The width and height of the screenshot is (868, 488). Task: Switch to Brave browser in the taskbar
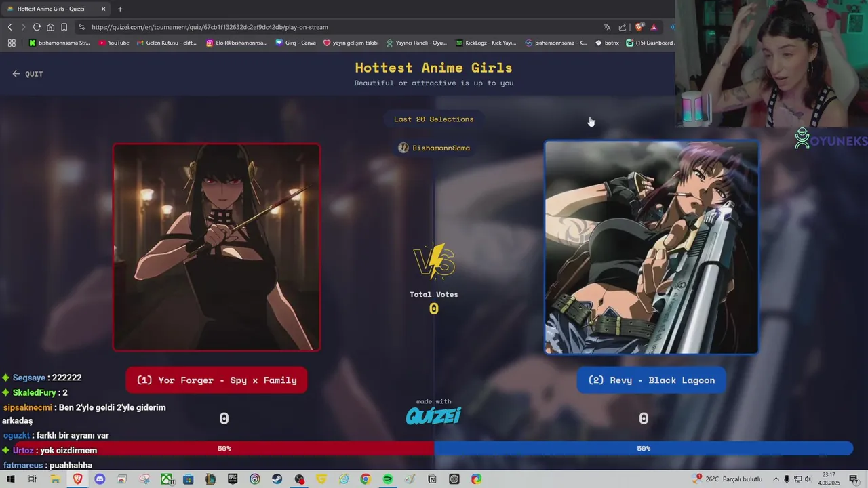77,479
